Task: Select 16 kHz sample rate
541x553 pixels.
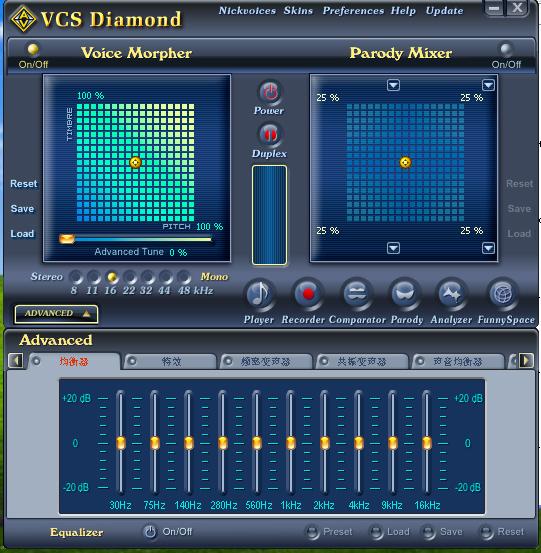Action: point(112,277)
